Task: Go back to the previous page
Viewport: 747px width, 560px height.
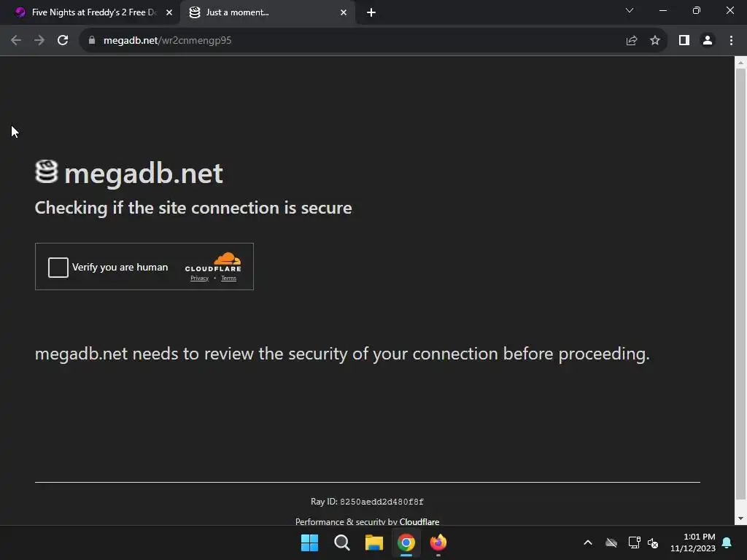Action: 16,41
